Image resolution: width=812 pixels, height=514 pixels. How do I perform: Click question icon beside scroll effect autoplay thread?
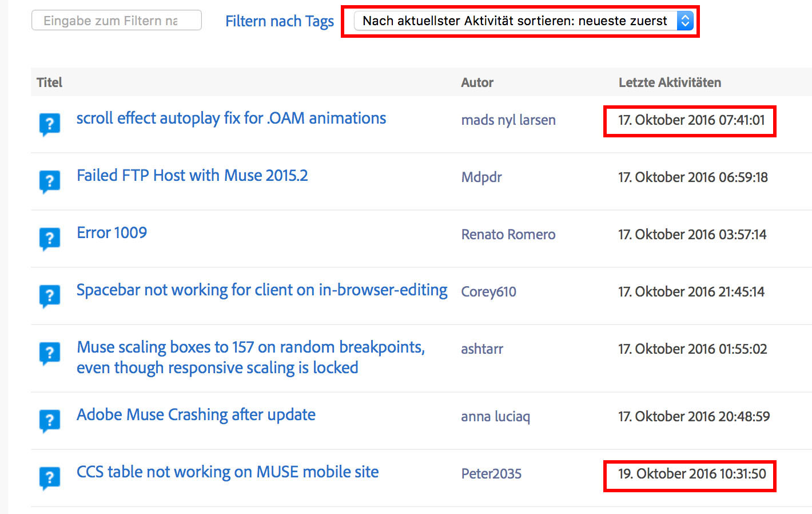point(50,124)
